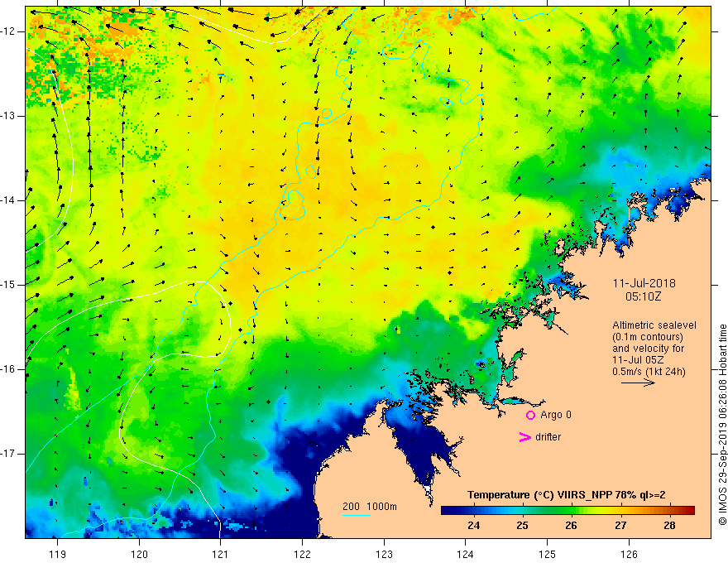The height and width of the screenshot is (563, 728).
Task: Click the vertical IMOS copyright timestamp text
Action: pos(722,425)
